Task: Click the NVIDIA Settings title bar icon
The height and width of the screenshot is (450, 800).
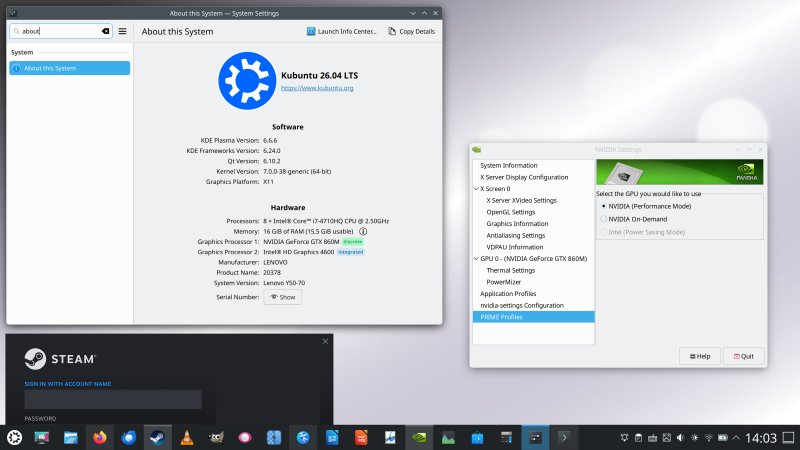Action: coord(477,149)
